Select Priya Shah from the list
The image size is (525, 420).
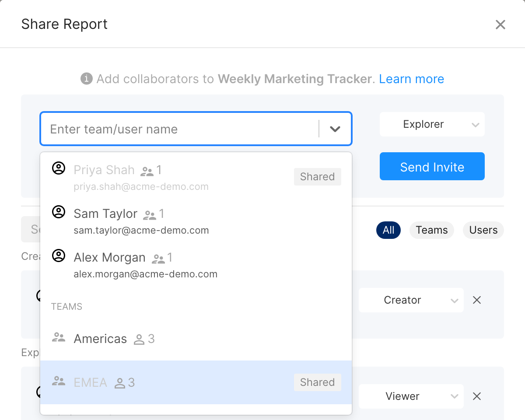[x=196, y=177]
